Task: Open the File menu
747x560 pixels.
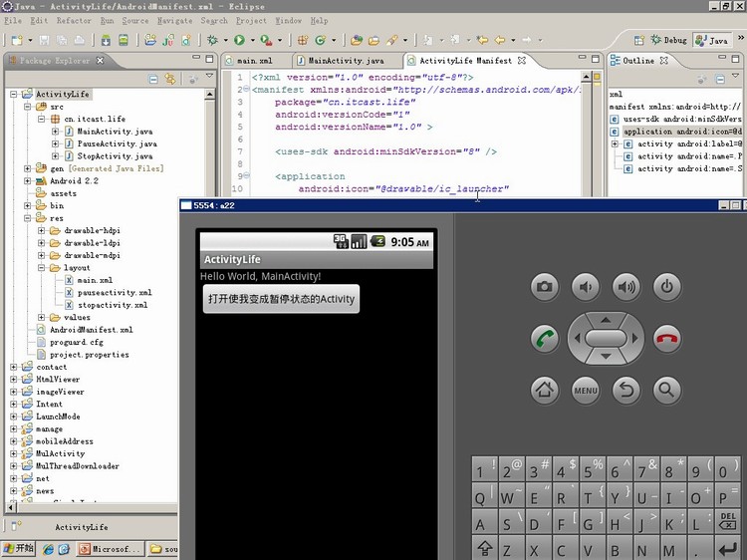Action: (x=13, y=21)
